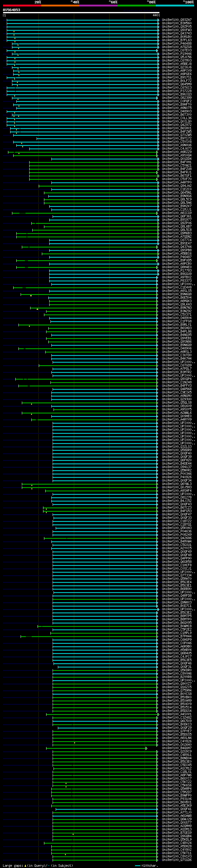
Task: Open the UniRef100_P46488 entry
Action: click(177, 43)
